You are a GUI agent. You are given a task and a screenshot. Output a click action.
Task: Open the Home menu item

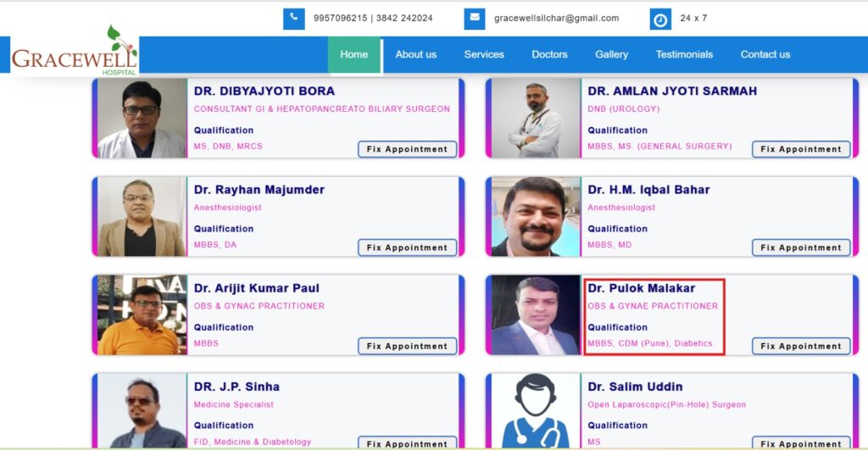coord(354,55)
